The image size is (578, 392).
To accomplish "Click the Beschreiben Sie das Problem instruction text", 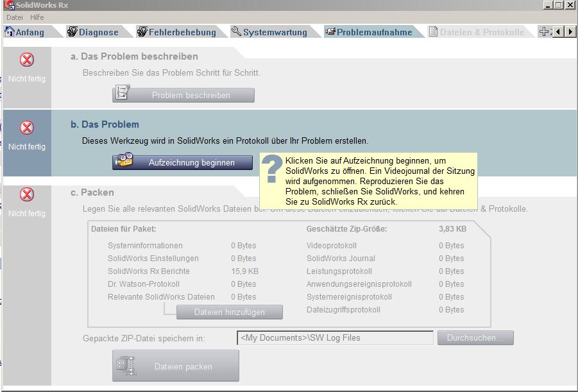I will pyautogui.click(x=171, y=73).
